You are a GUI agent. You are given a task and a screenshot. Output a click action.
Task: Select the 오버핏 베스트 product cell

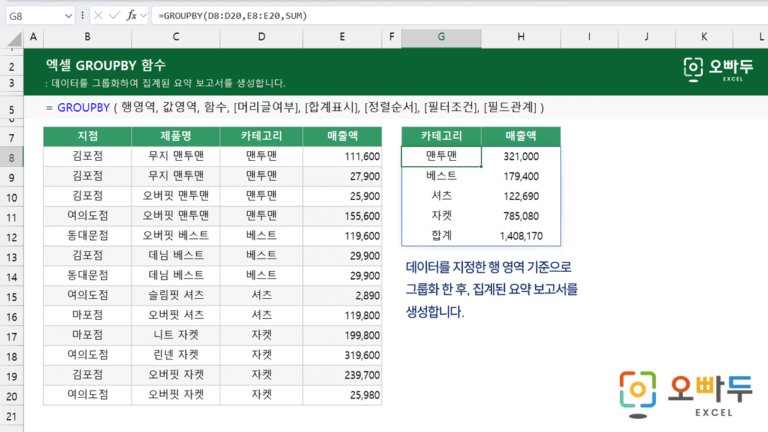176,236
